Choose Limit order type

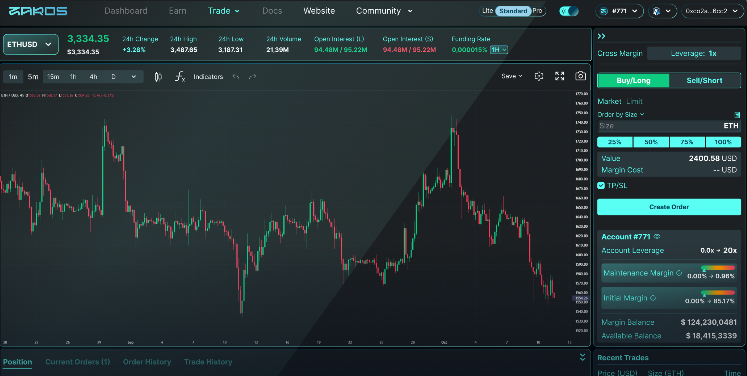click(635, 102)
